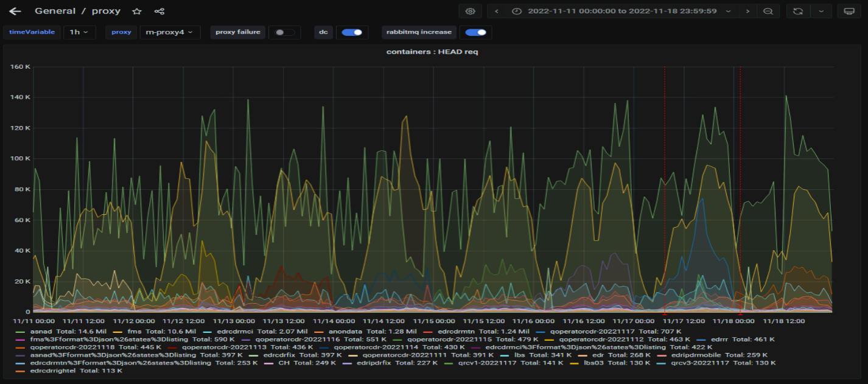
Task: Shift time range backward with left arrow
Action: (497, 11)
